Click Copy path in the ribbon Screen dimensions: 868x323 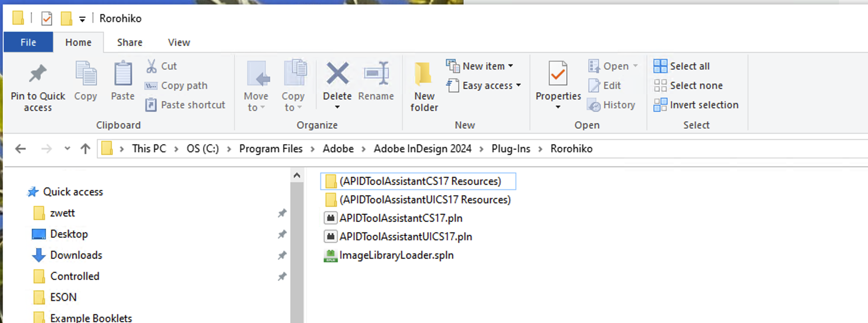176,85
